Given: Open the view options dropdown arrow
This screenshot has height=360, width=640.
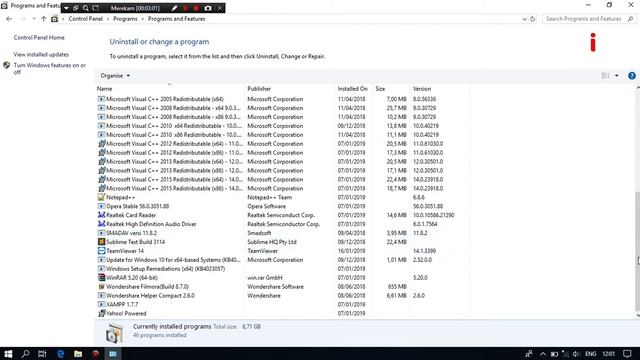Looking at the screenshot, I should [x=616, y=76].
